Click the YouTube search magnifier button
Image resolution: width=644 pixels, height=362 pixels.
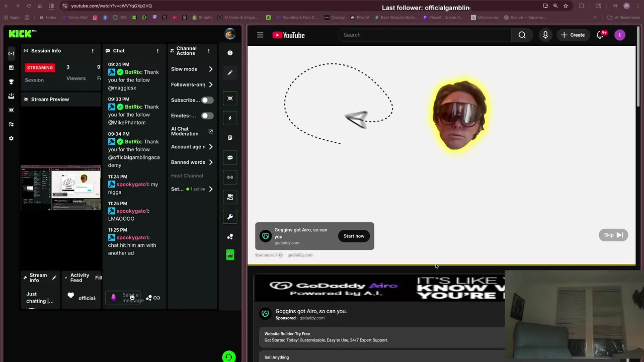pos(522,35)
